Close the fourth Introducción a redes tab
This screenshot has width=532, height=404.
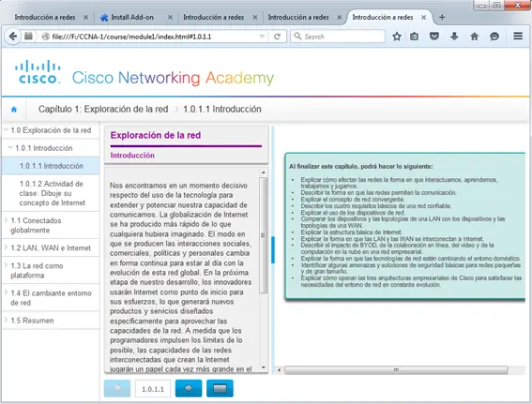pos(340,17)
